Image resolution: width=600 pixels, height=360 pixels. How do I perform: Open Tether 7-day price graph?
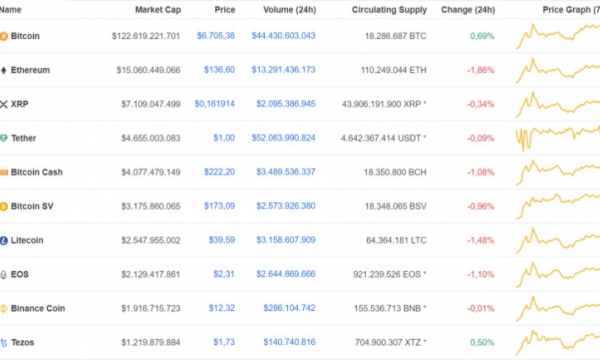click(558, 138)
